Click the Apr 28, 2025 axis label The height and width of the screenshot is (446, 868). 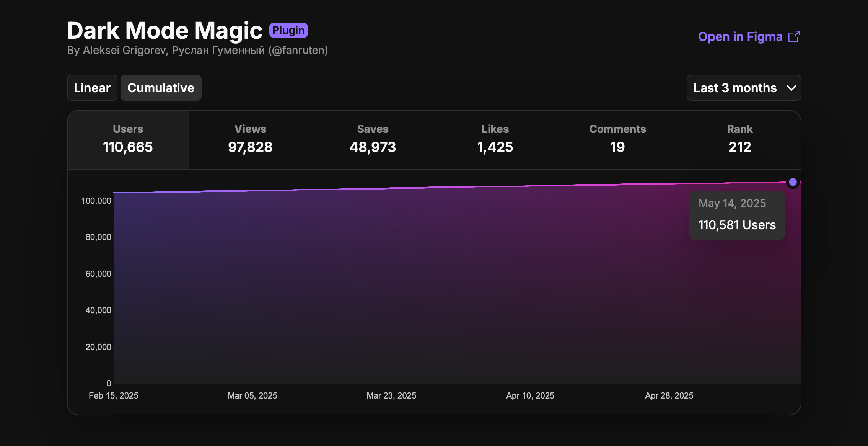(669, 395)
